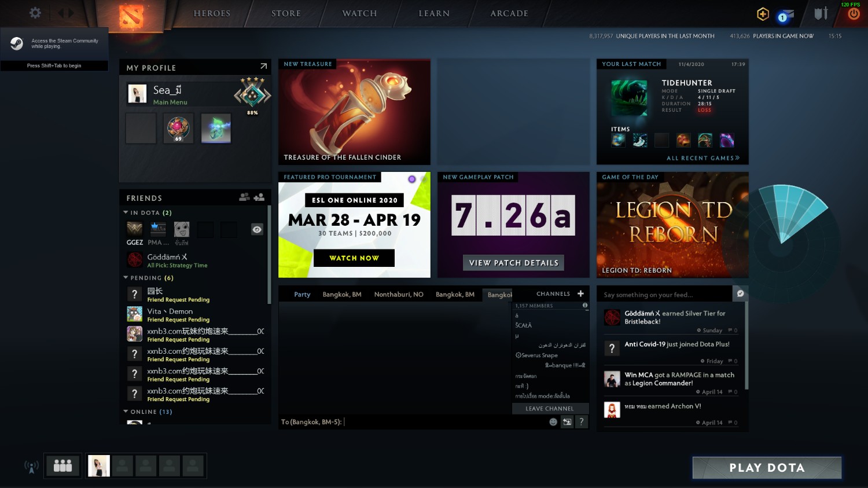Open the Dota Plus icon
The height and width of the screenshot is (488, 868).
pyautogui.click(x=763, y=14)
